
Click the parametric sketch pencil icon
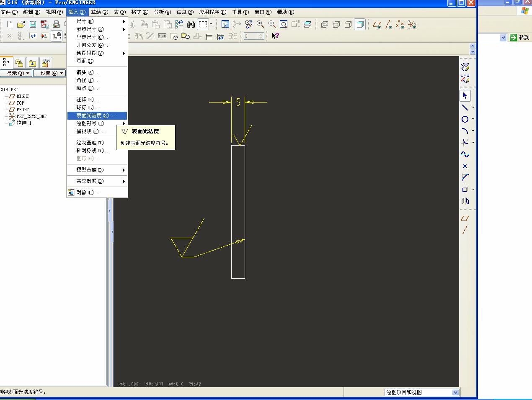[465, 78]
